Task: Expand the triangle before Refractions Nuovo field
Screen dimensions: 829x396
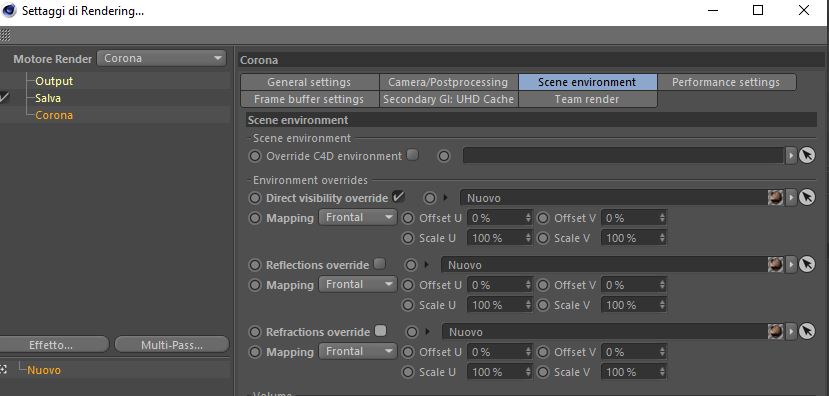Action: tap(427, 331)
